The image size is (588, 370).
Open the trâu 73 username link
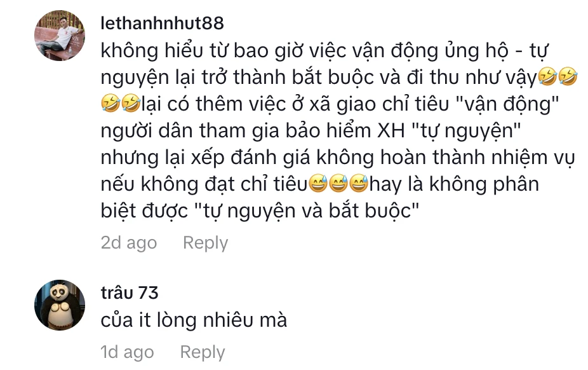[x=130, y=292]
